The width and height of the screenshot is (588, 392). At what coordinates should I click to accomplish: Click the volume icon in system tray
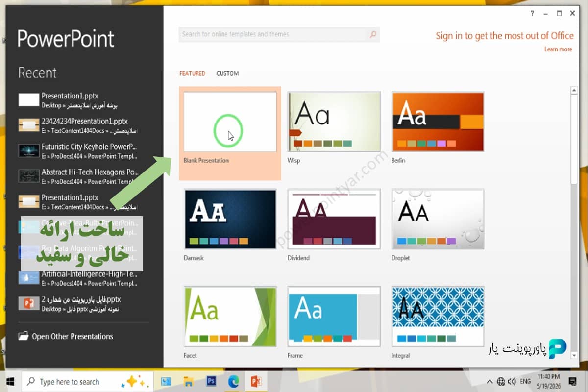click(x=512, y=381)
